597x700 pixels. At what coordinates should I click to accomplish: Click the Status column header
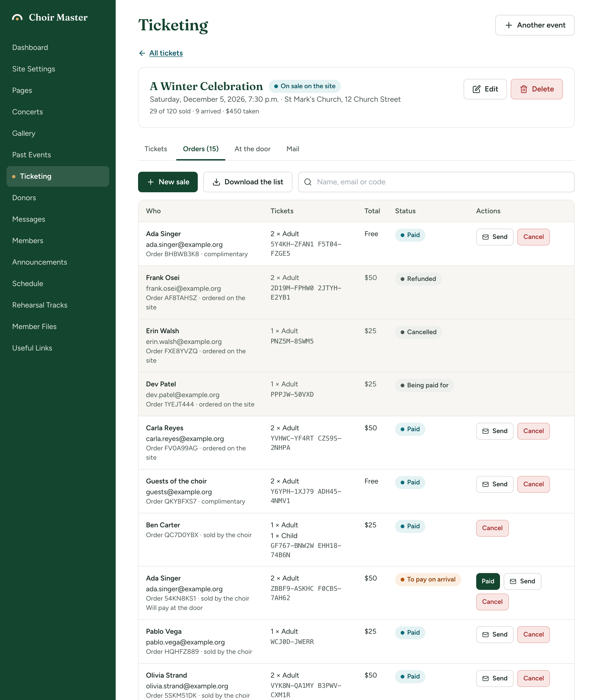pyautogui.click(x=405, y=211)
